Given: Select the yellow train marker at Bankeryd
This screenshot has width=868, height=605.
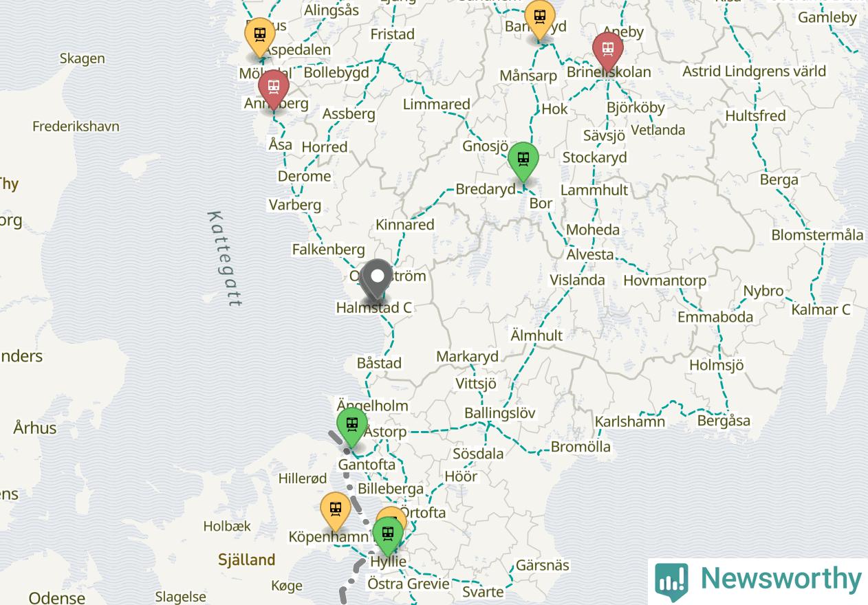Looking at the screenshot, I should coord(539,19).
